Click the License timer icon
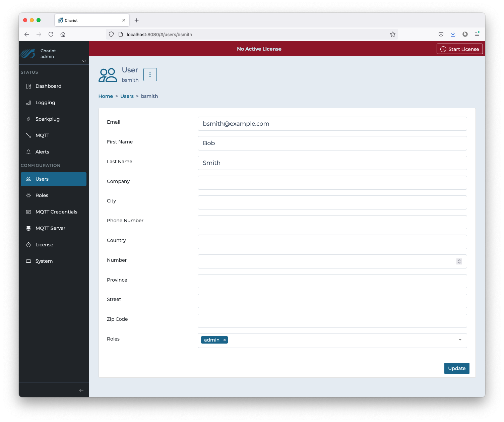This screenshot has width=504, height=422. pyautogui.click(x=28, y=245)
